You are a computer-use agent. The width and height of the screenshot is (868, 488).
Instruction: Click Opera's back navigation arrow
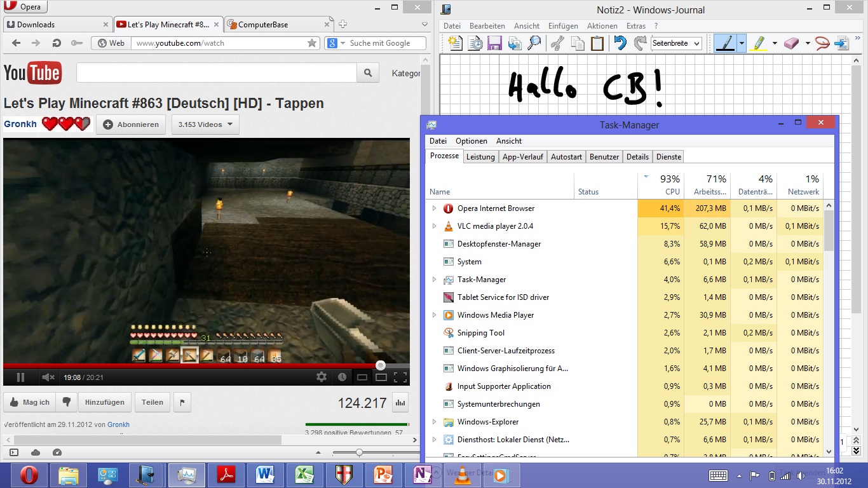(17, 43)
